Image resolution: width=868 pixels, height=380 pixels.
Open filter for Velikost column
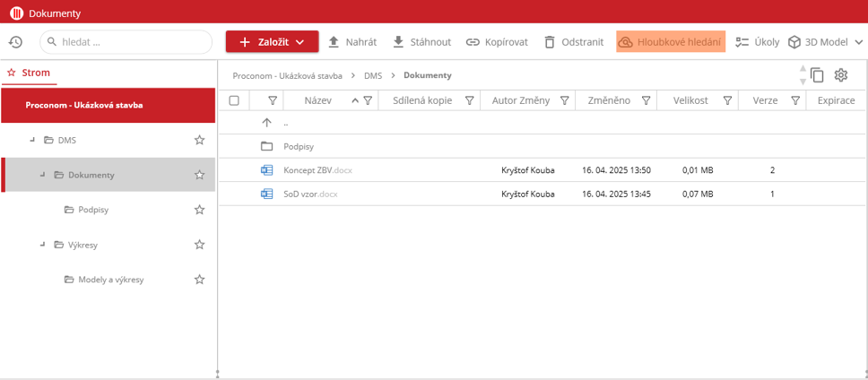[728, 101]
